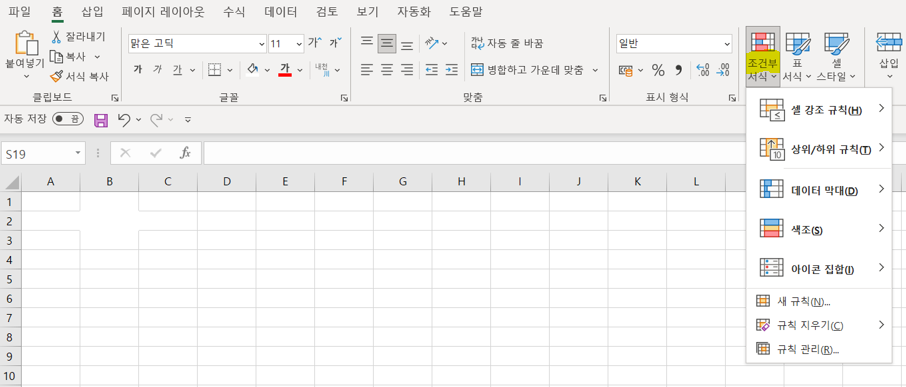Center text horizontally

coord(387,70)
